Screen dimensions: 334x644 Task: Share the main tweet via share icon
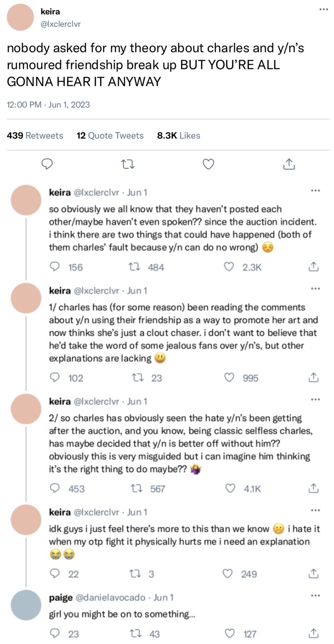[289, 165]
